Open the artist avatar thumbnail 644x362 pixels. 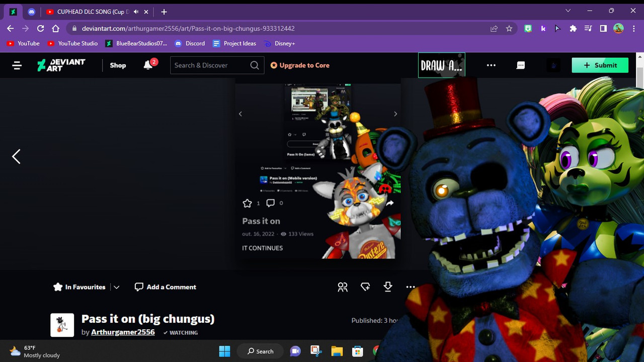[x=62, y=325]
